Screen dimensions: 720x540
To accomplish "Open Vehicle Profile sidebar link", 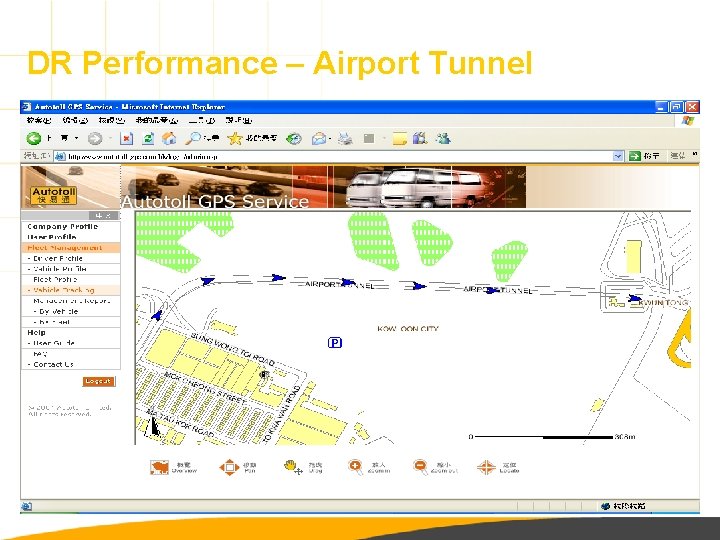I will point(60,269).
